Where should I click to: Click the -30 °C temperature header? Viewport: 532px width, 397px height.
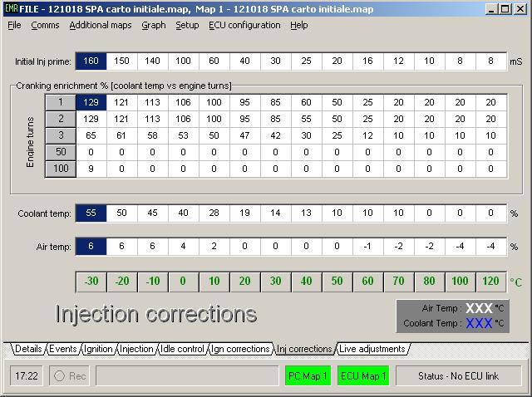[x=91, y=282]
